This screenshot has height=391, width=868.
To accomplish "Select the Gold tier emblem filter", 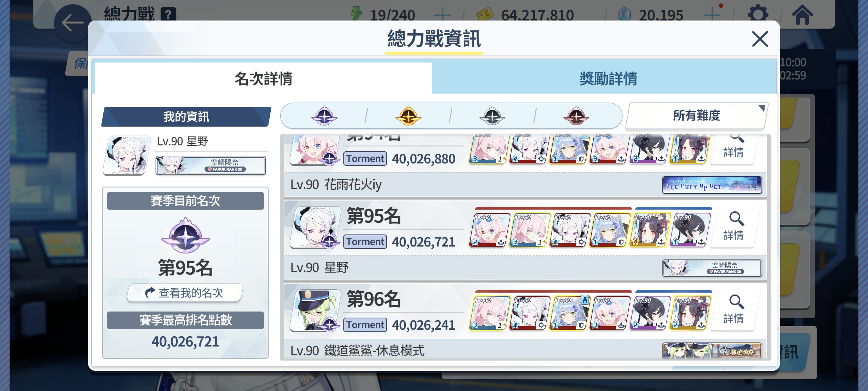I will coord(408,116).
